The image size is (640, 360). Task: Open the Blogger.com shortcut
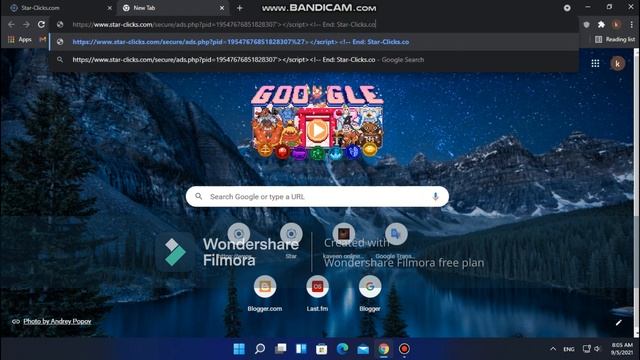tap(264, 293)
